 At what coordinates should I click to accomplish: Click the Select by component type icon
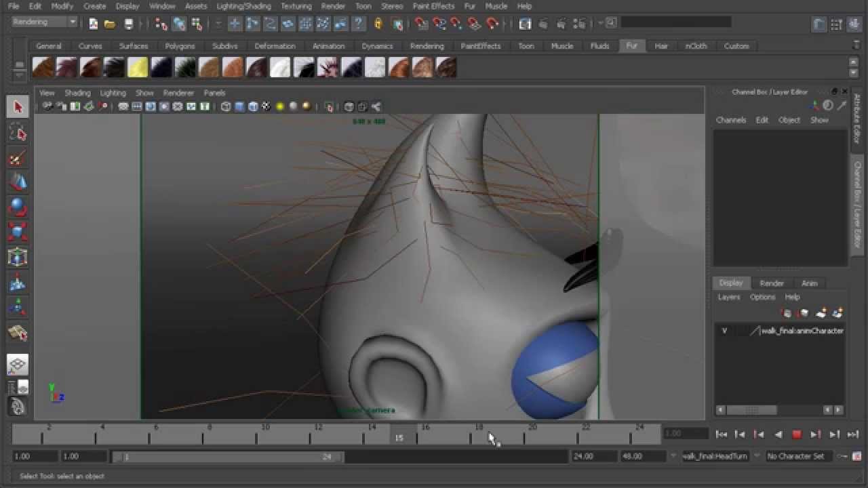tap(197, 24)
